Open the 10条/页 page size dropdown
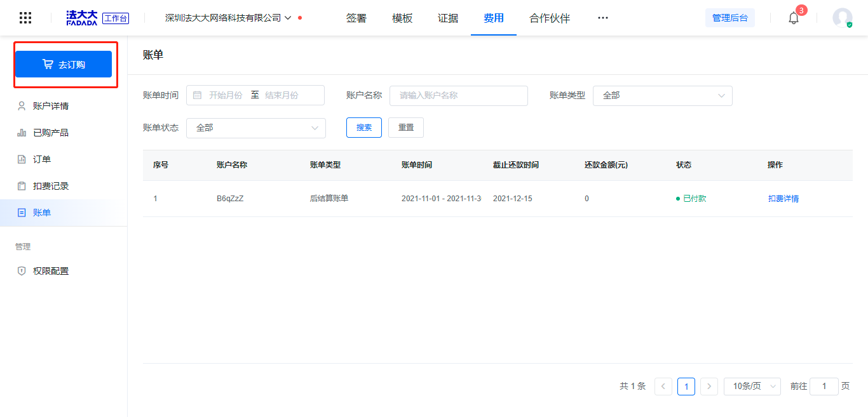Image resolution: width=868 pixels, height=417 pixels. tap(752, 386)
